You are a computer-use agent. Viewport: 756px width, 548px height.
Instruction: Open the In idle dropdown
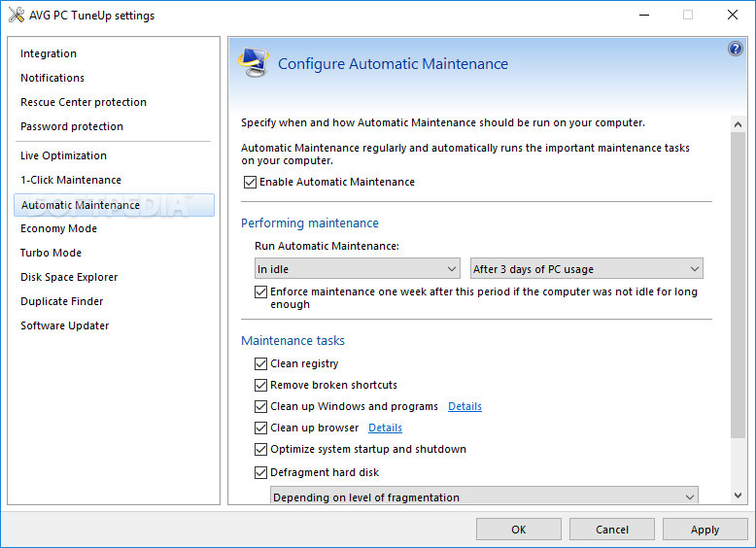click(358, 268)
